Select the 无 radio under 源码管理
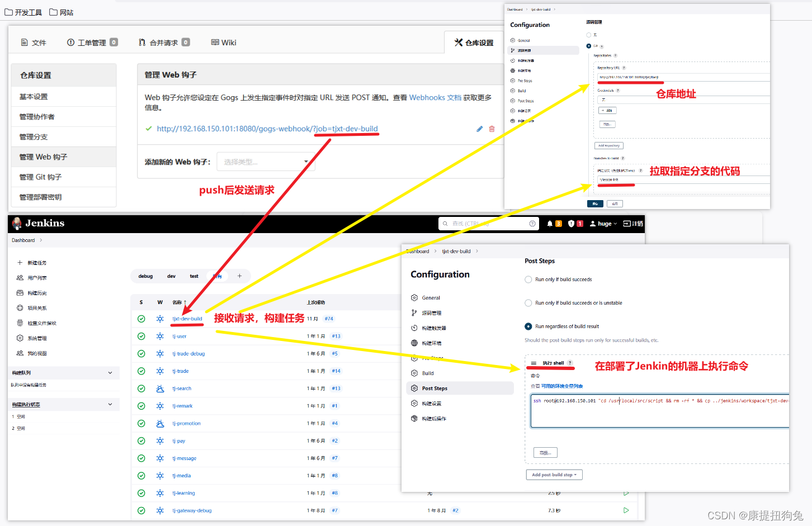 (x=589, y=35)
